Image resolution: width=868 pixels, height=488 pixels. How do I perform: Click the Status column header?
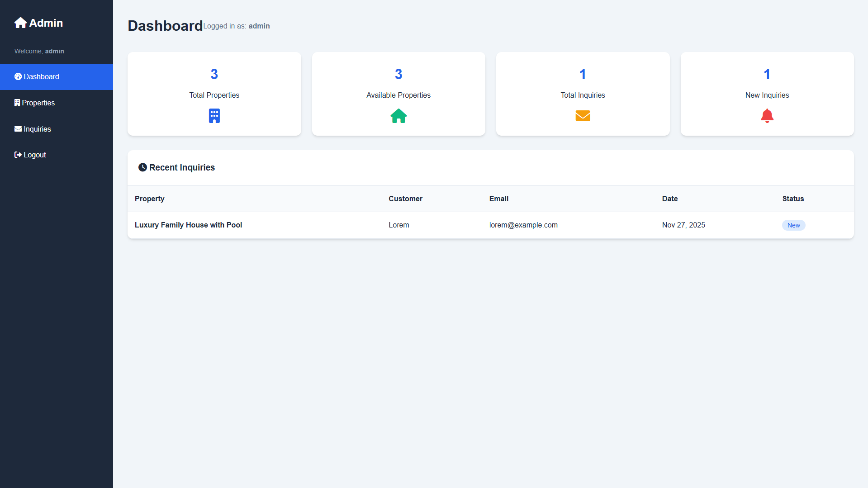[x=793, y=199]
